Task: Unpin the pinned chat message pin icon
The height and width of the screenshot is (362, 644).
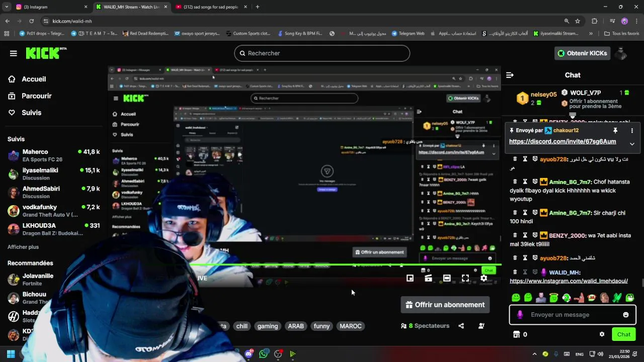Action: [615, 131]
